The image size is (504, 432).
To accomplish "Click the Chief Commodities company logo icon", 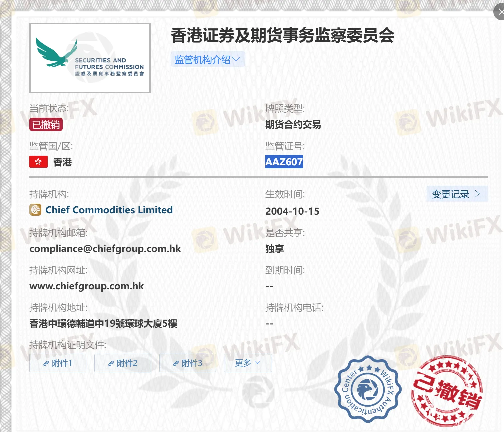I will coord(35,210).
